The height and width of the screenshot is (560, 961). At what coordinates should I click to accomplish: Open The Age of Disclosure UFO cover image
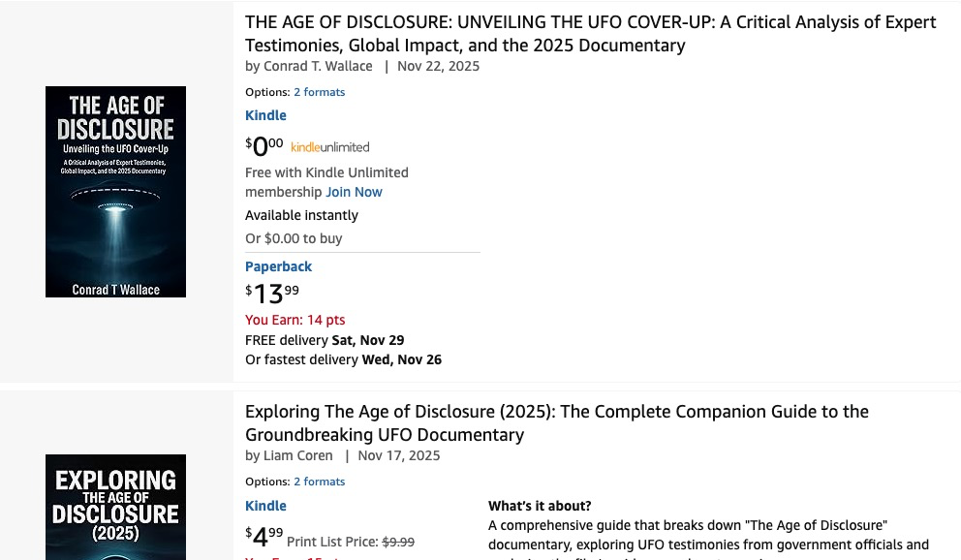pos(115,191)
